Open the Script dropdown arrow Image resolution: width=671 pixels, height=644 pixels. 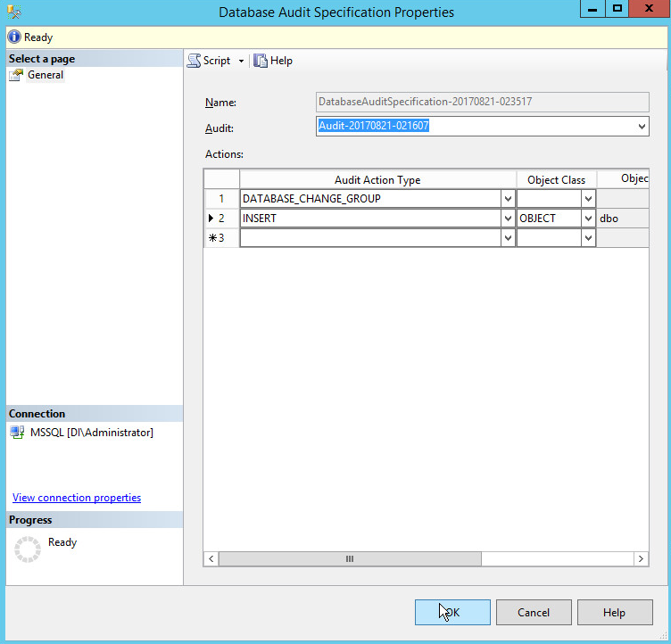pyautogui.click(x=241, y=62)
